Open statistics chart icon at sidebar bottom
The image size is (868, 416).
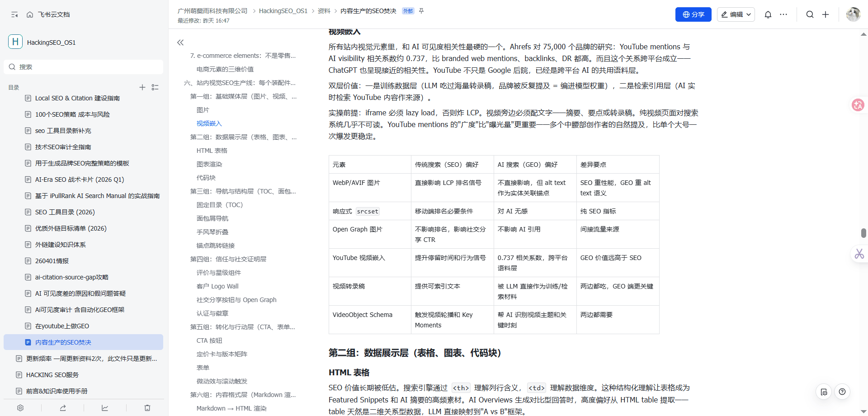click(105, 408)
